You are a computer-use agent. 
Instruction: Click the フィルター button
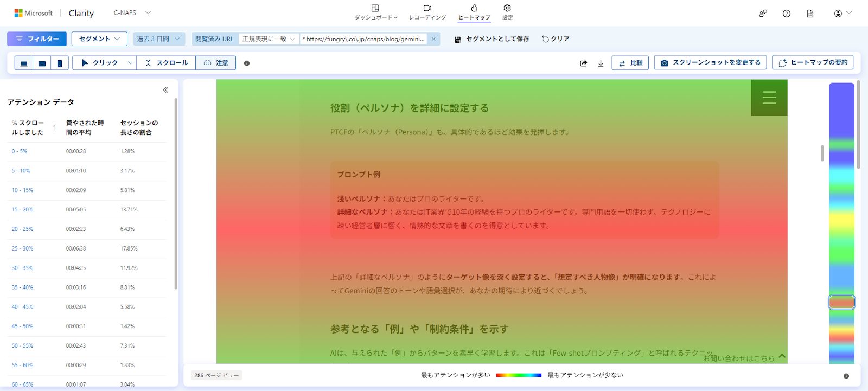[37, 39]
